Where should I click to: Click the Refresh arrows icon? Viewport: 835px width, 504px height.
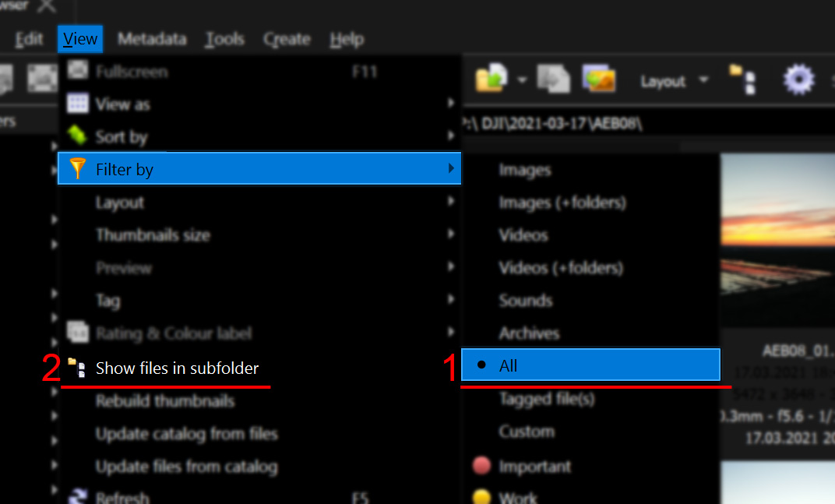(x=78, y=496)
